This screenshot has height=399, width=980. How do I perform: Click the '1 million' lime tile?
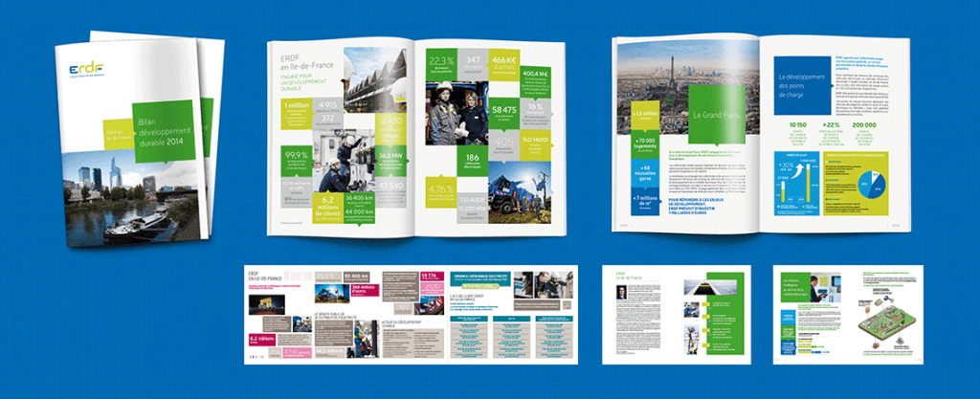click(x=297, y=115)
